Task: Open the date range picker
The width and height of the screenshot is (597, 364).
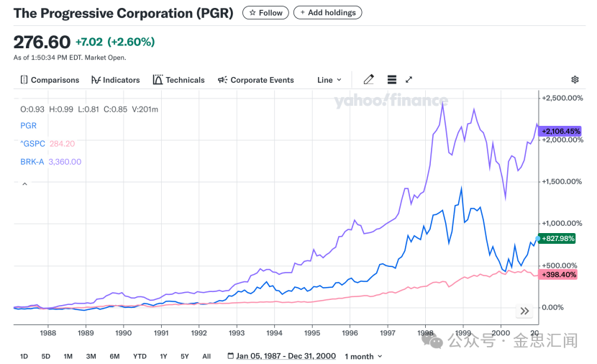Action: point(281,356)
